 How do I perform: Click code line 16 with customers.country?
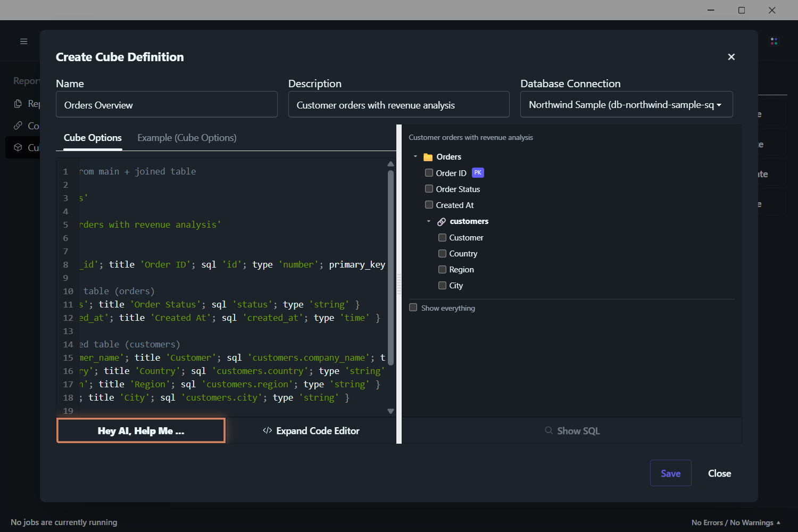pyautogui.click(x=232, y=371)
